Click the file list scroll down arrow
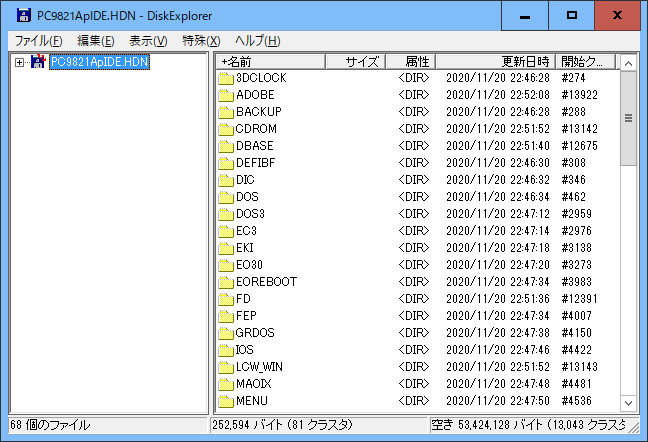The width and height of the screenshot is (648, 442). click(629, 402)
